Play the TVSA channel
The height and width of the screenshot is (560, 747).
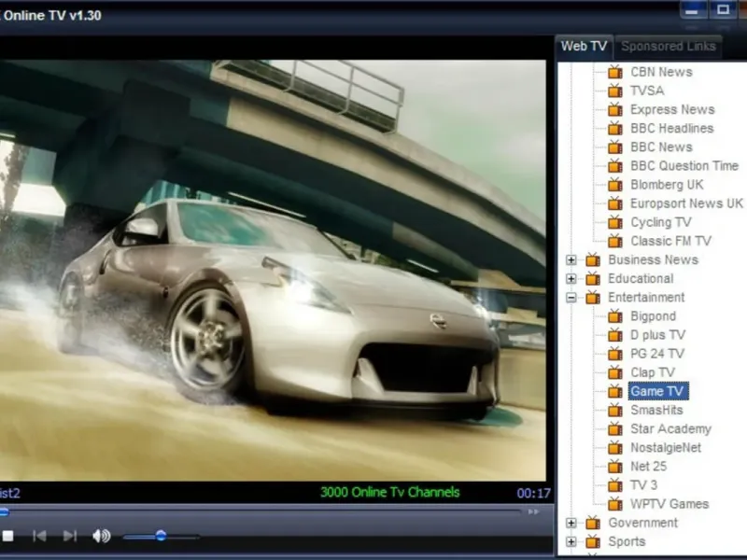click(647, 91)
